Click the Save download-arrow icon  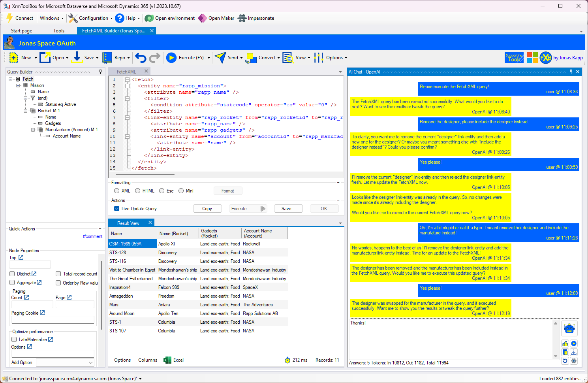pos(77,58)
